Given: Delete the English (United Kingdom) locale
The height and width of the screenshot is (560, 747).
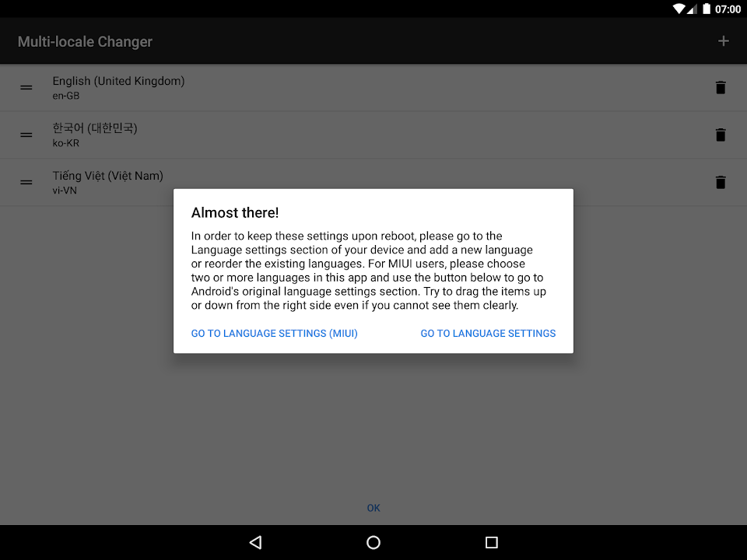Looking at the screenshot, I should (x=720, y=88).
